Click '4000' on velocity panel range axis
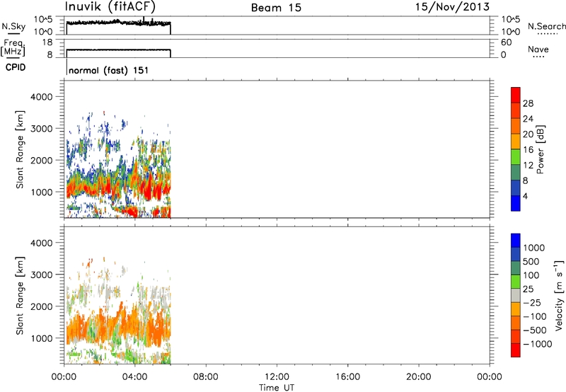Viewport: 566px width, 392px height. 41,243
